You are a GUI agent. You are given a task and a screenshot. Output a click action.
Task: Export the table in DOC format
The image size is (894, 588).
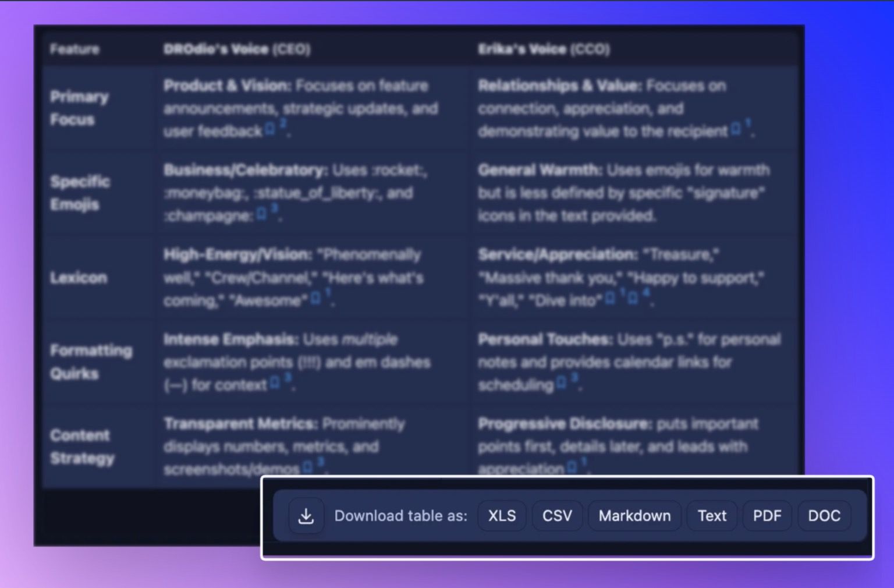[x=824, y=516]
